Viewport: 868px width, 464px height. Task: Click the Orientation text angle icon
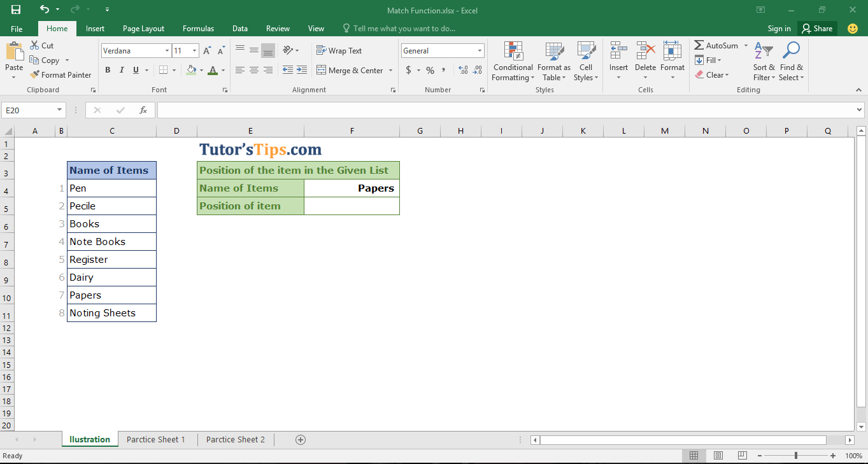click(288, 50)
